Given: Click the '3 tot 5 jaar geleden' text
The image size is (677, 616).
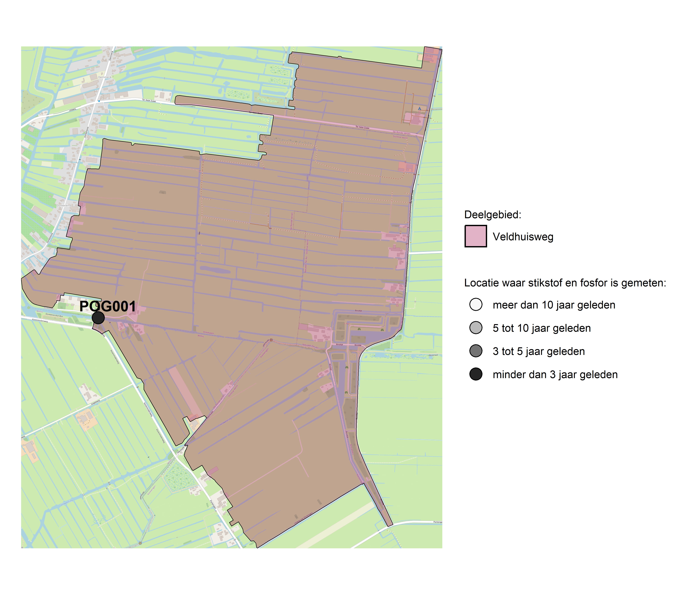Looking at the screenshot, I should [x=539, y=352].
